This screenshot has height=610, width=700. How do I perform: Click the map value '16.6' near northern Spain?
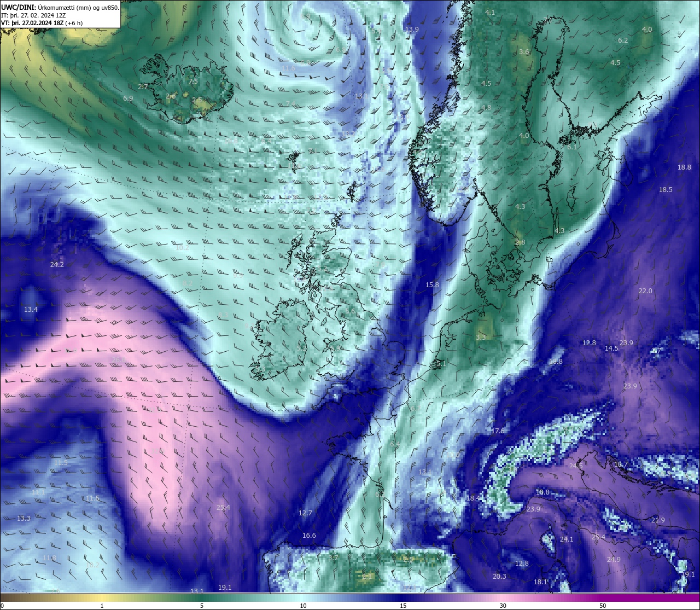click(x=309, y=535)
